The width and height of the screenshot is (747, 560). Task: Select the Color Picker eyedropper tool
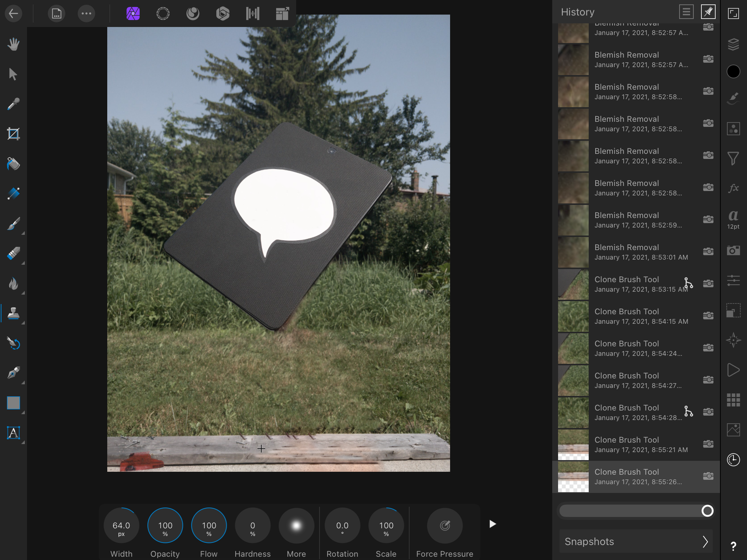13,104
